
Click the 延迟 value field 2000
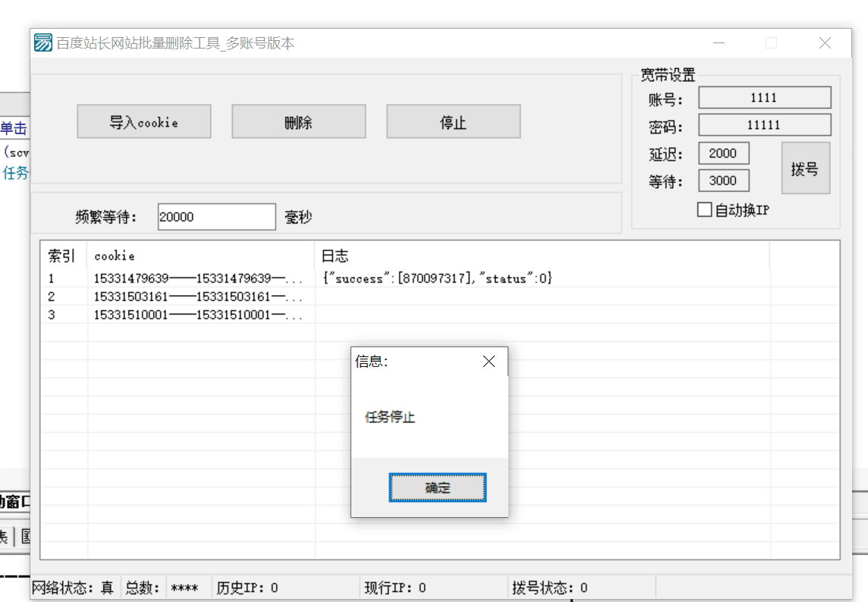(x=724, y=153)
